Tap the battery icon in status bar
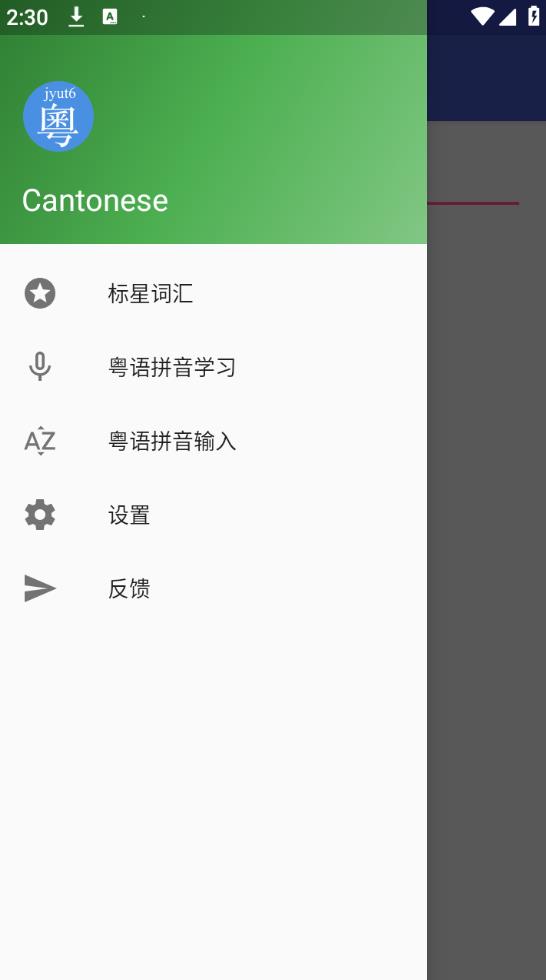Viewport: 546px width, 980px height. [534, 16]
